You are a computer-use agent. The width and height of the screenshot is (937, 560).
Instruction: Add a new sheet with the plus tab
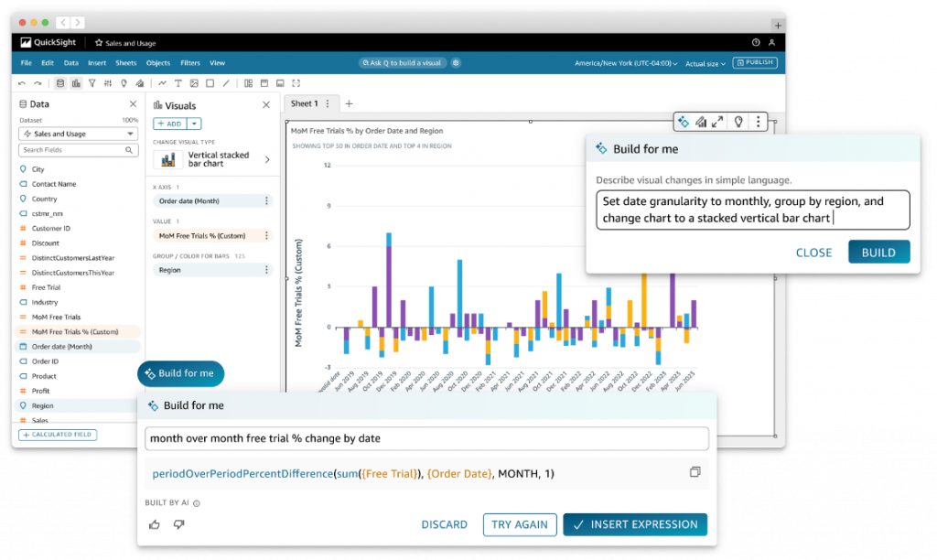tap(349, 104)
